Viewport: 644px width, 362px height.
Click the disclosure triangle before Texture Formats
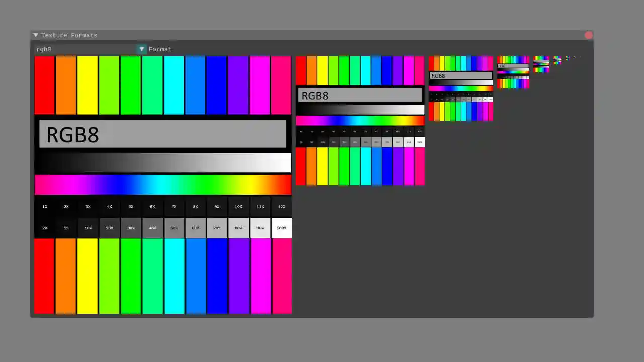[x=36, y=35]
